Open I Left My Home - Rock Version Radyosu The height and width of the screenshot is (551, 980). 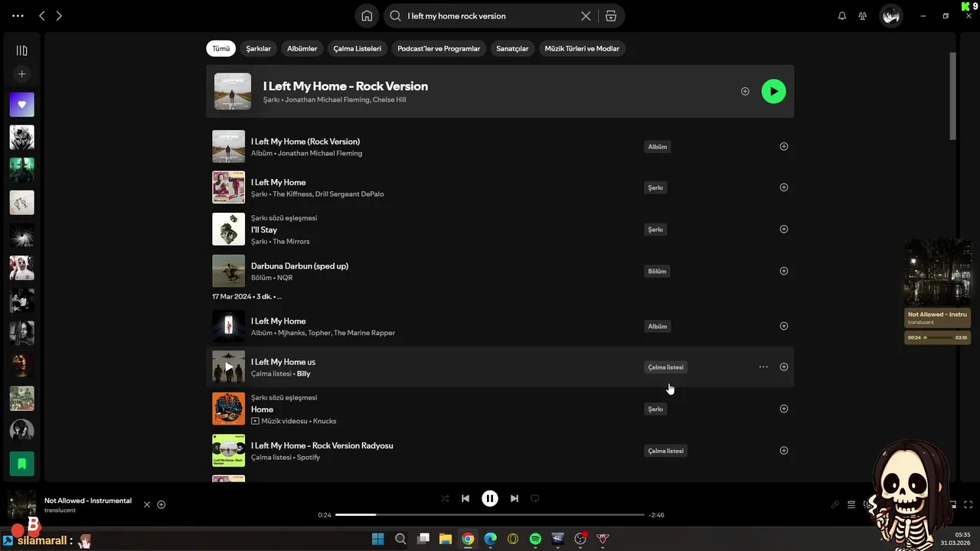[322, 445]
